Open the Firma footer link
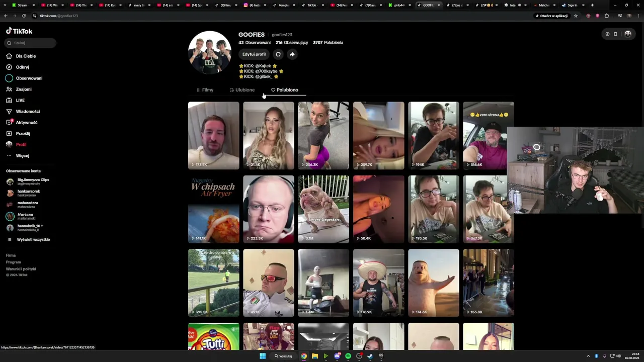The image size is (644, 362). (11, 255)
